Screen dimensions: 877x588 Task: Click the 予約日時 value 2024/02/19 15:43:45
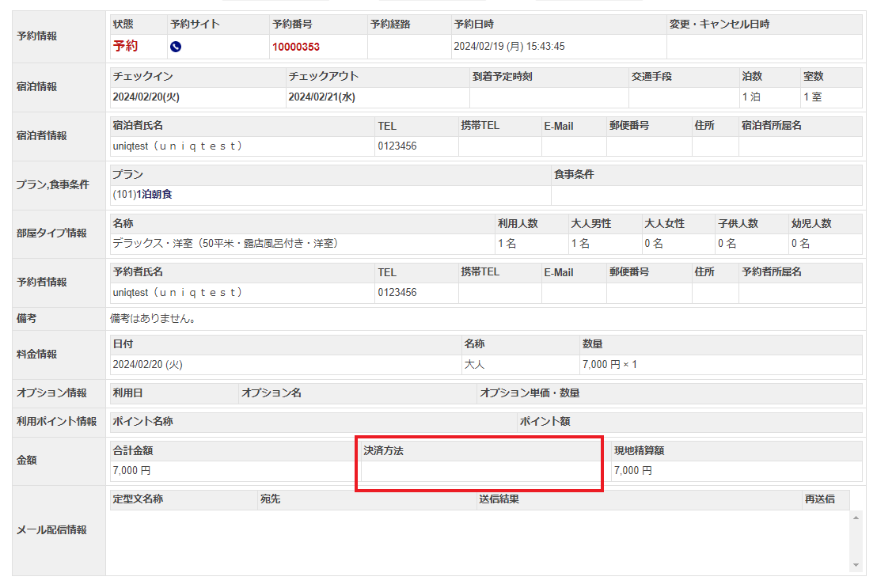coord(509,47)
